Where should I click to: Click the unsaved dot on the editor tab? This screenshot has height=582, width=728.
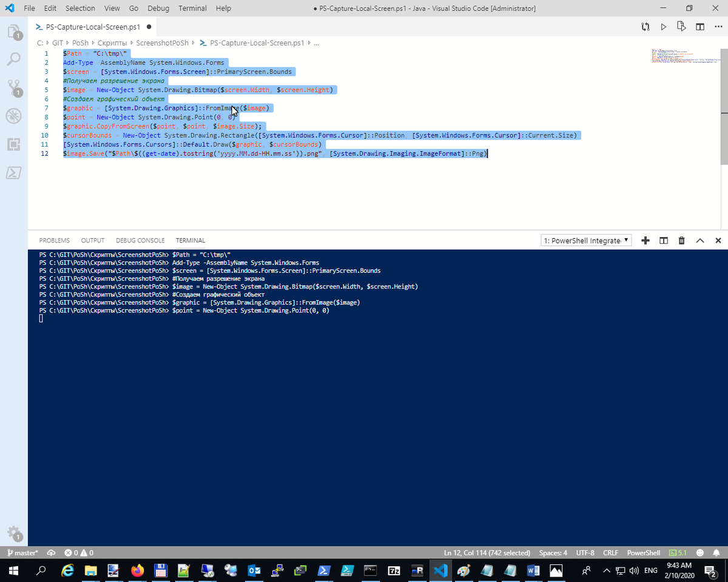(149, 27)
